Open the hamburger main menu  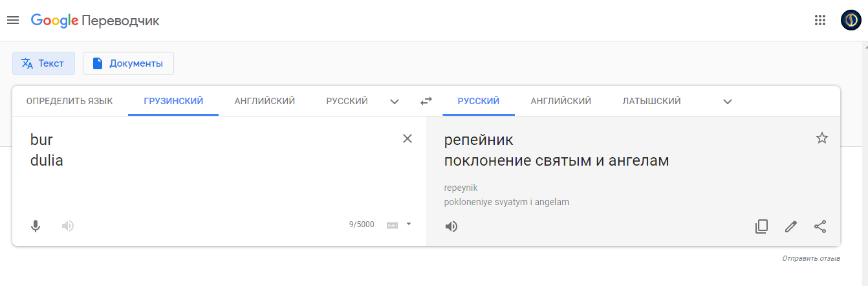(x=13, y=20)
